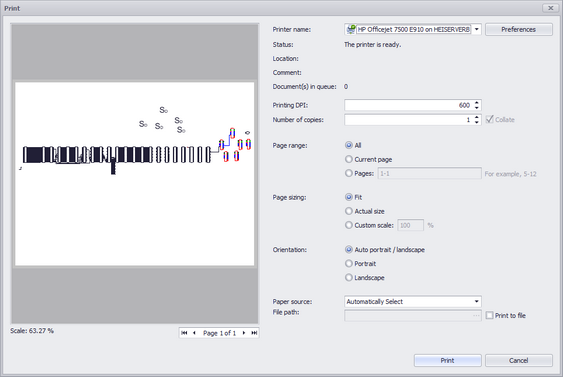Click the Print button

click(447, 360)
